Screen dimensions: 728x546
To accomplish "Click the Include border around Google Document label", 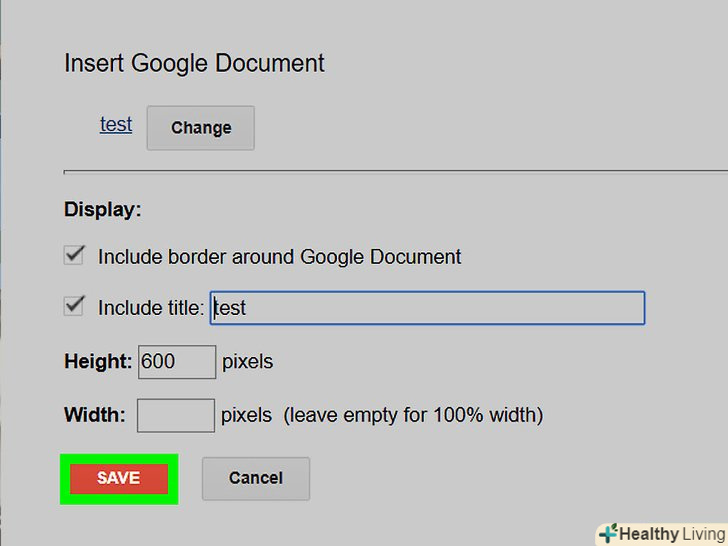I will pos(279,257).
